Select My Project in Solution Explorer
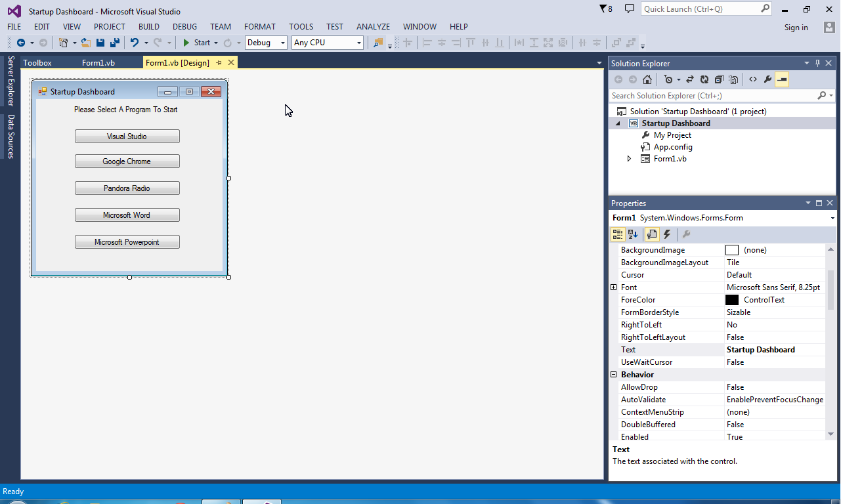Viewport: 841px width, 504px height. point(672,135)
